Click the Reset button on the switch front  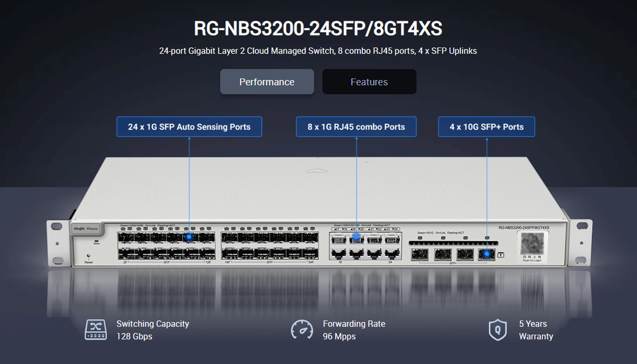(x=88, y=256)
